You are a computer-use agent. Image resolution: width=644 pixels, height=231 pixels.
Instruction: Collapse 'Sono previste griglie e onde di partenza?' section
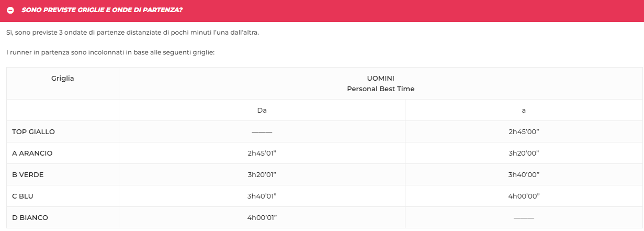(x=322, y=10)
